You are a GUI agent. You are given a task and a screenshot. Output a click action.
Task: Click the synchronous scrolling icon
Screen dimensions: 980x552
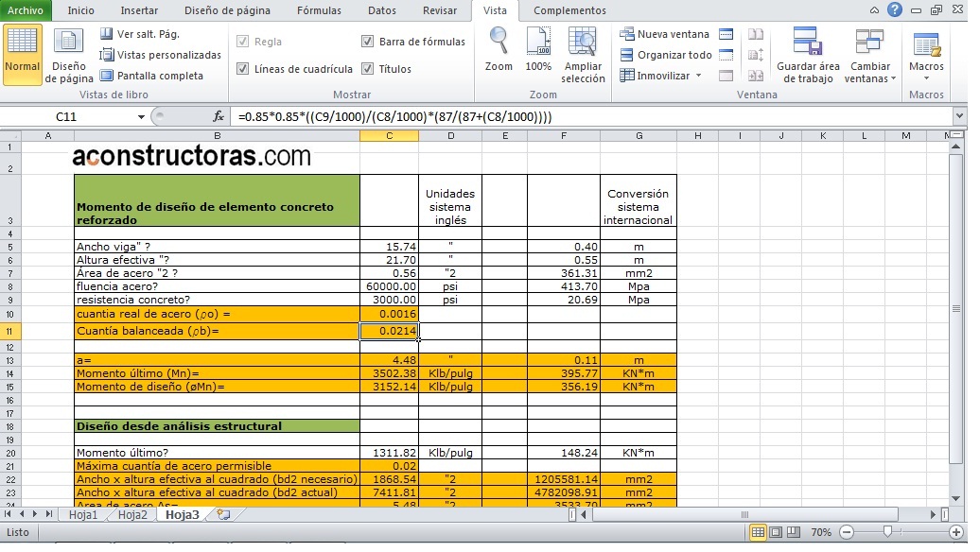tap(756, 55)
